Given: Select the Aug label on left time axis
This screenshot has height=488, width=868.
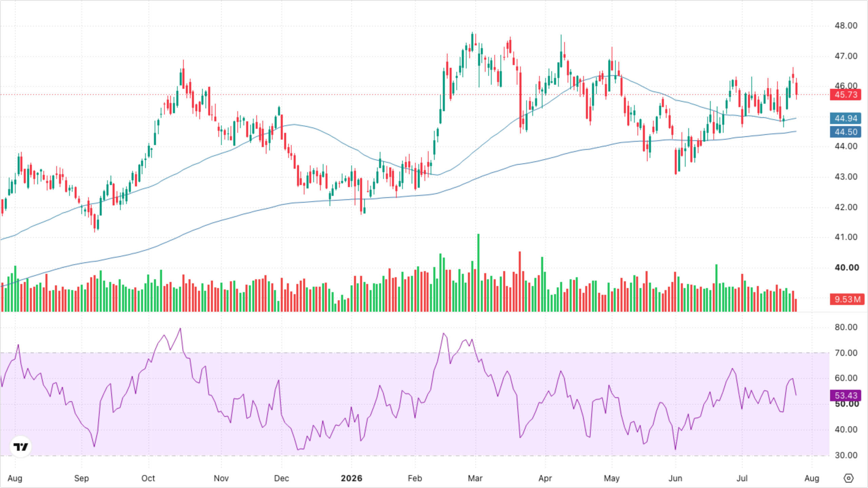Looking at the screenshot, I should click(15, 478).
